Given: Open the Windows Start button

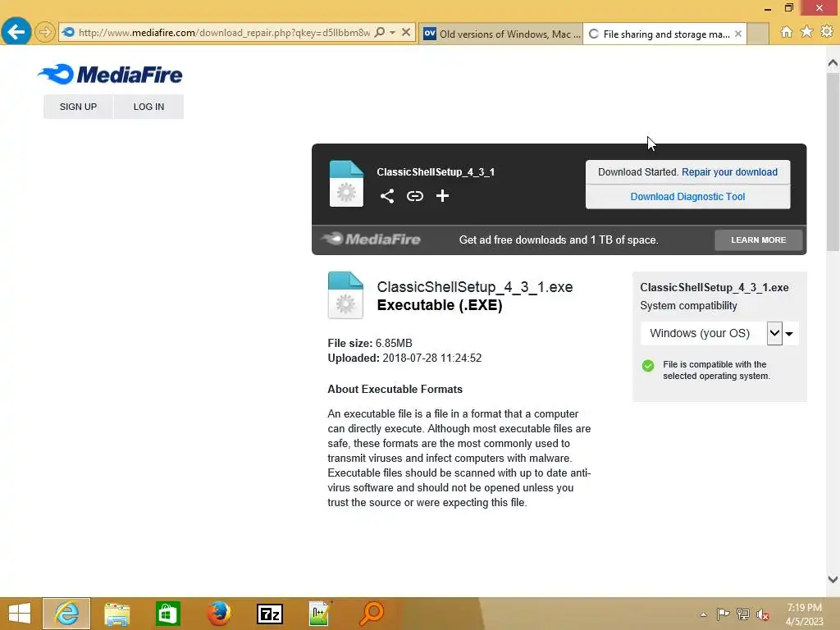Looking at the screenshot, I should pyautogui.click(x=20, y=614).
